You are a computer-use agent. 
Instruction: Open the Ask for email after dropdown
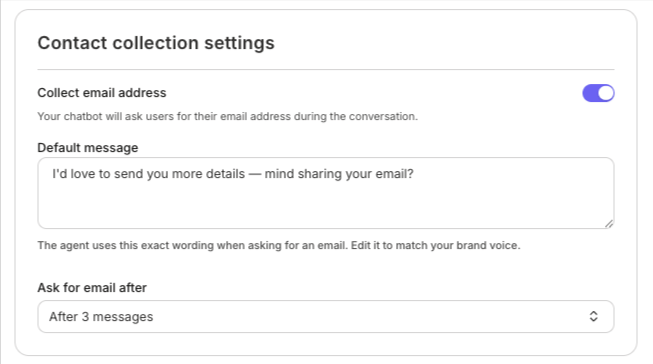click(326, 317)
